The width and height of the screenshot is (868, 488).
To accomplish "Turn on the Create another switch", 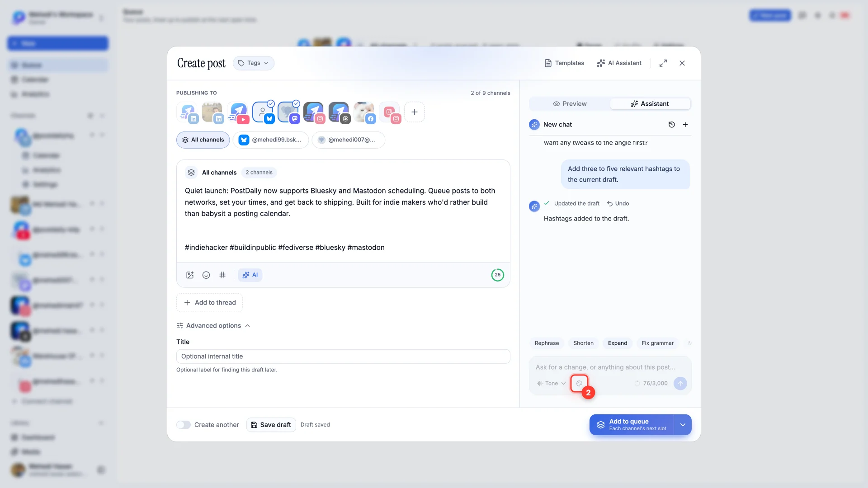I will pyautogui.click(x=184, y=425).
